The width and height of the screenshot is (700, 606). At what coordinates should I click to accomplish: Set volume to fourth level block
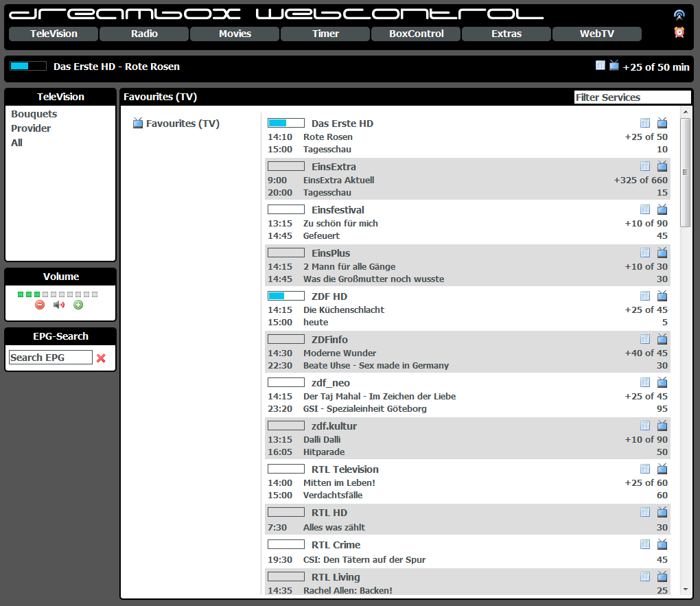point(45,294)
